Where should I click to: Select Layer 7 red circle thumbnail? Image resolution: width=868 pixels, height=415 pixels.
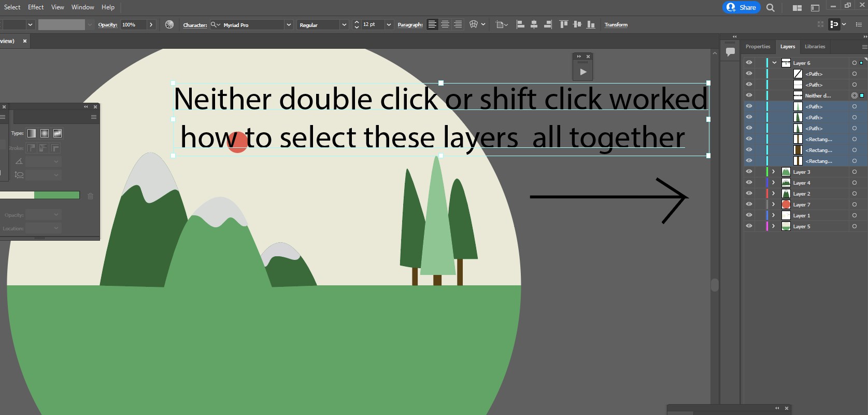(786, 204)
